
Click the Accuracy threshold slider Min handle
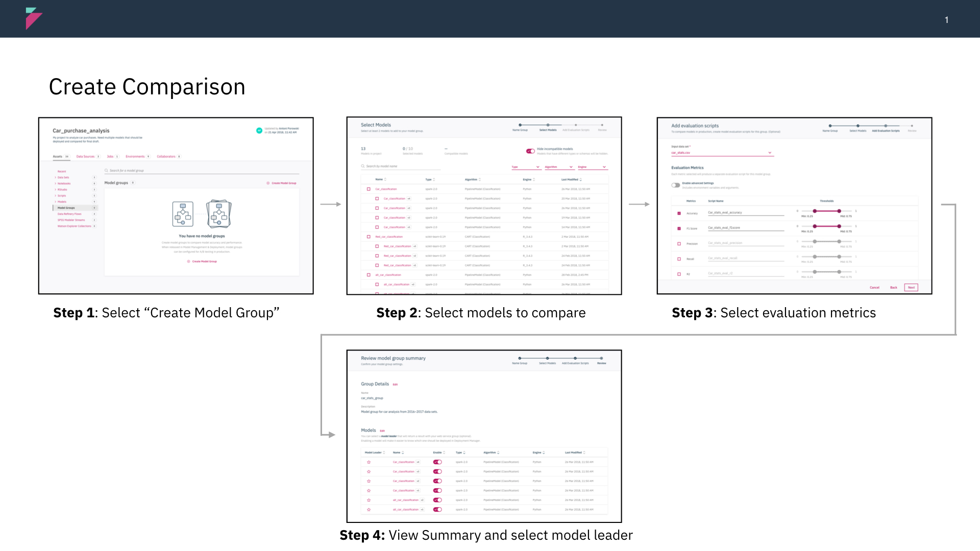click(x=815, y=211)
